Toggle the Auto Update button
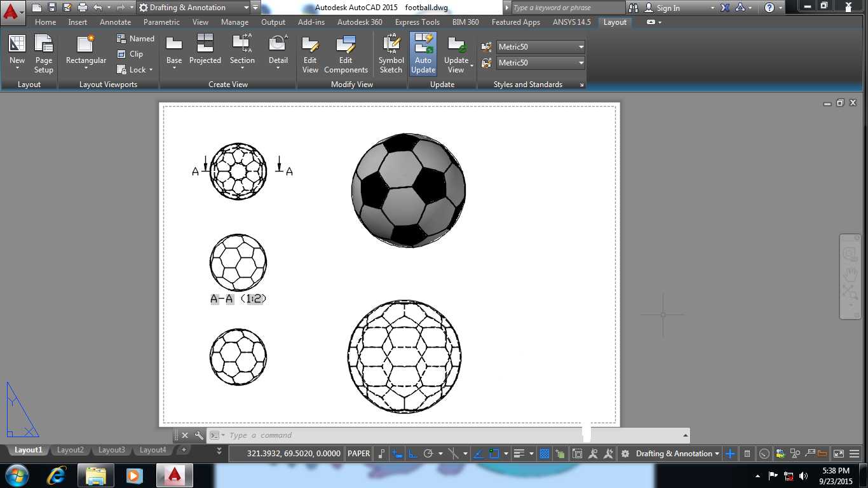Image resolution: width=868 pixels, height=488 pixels. coord(423,55)
